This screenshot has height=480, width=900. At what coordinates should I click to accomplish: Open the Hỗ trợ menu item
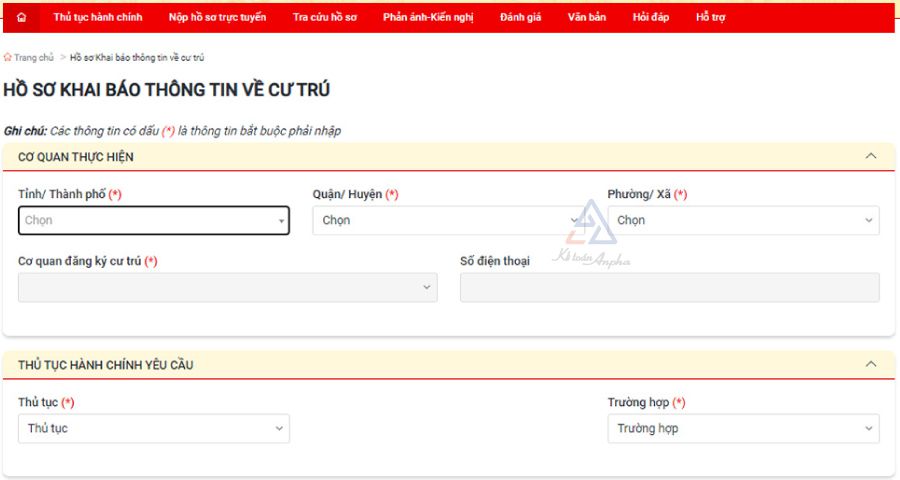click(710, 18)
